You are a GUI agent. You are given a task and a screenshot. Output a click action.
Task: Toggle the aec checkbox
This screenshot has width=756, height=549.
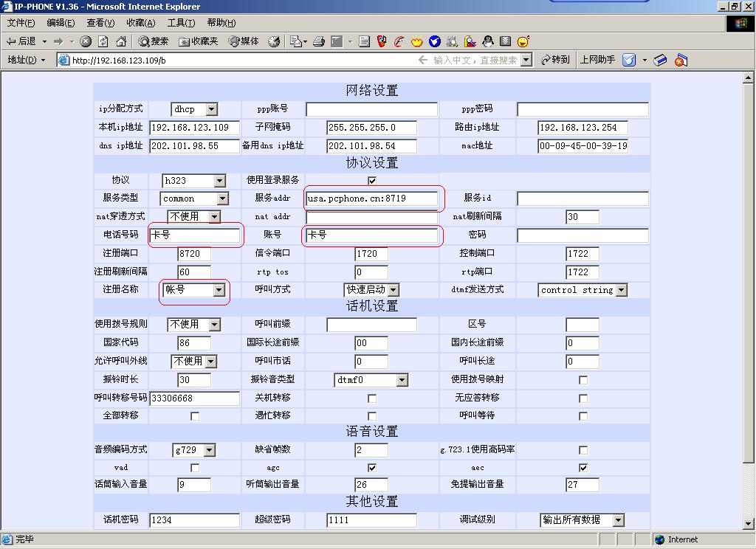(583, 468)
